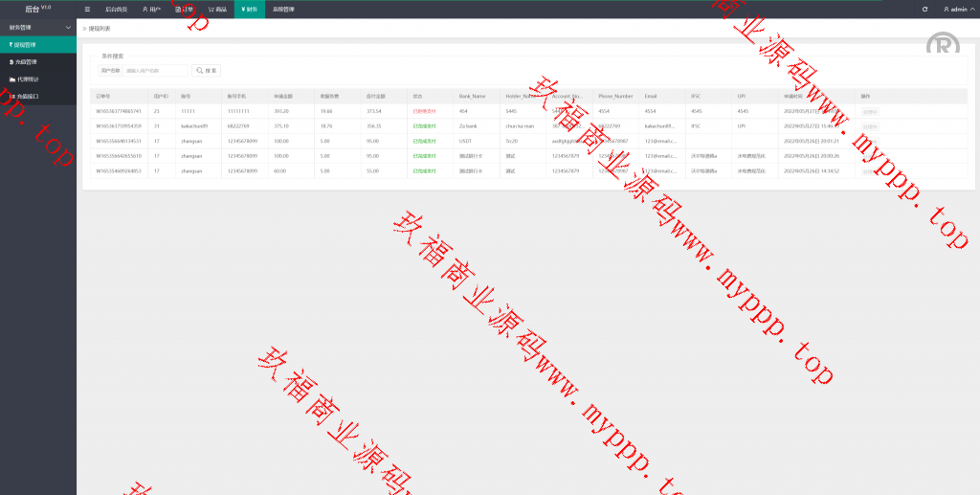The width and height of the screenshot is (980, 495).
Task: Click the user icon beside 用户
Action: pos(145,9)
